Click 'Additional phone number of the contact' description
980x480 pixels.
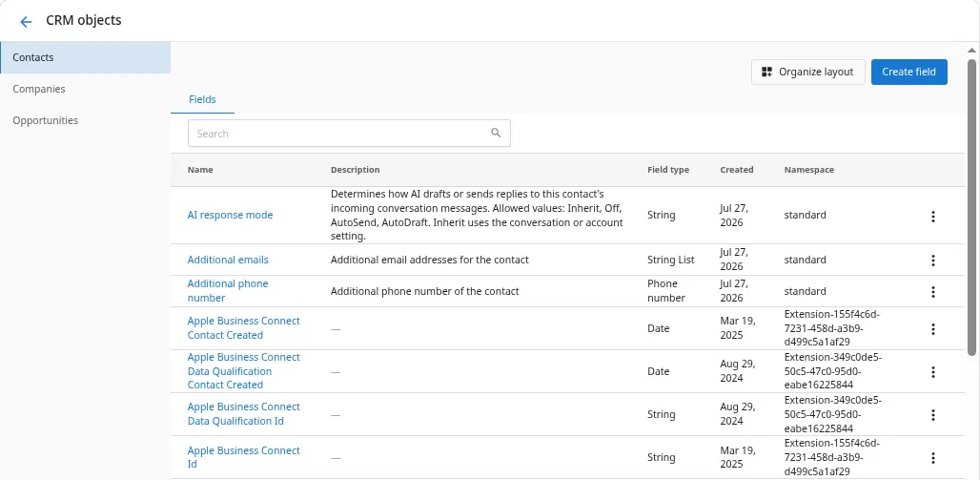tap(424, 291)
